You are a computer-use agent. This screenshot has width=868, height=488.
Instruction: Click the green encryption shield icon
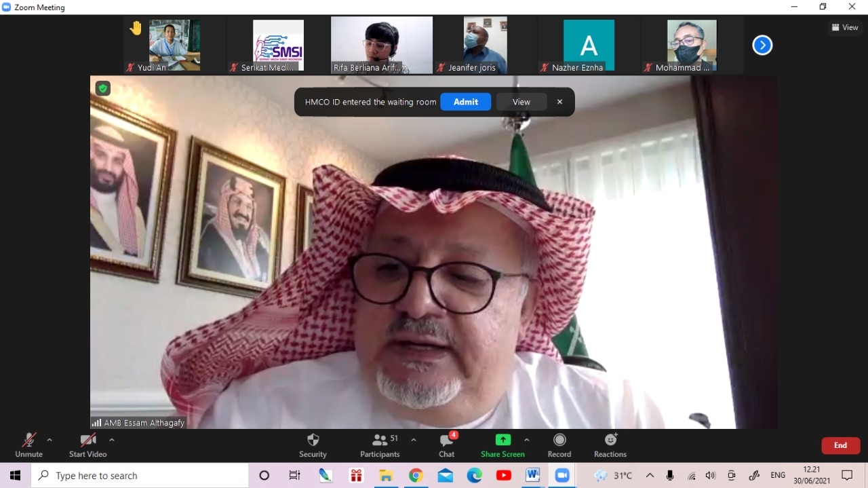point(102,88)
